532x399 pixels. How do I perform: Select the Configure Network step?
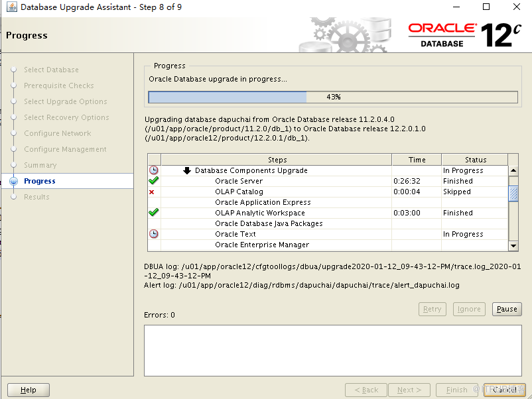coord(57,133)
